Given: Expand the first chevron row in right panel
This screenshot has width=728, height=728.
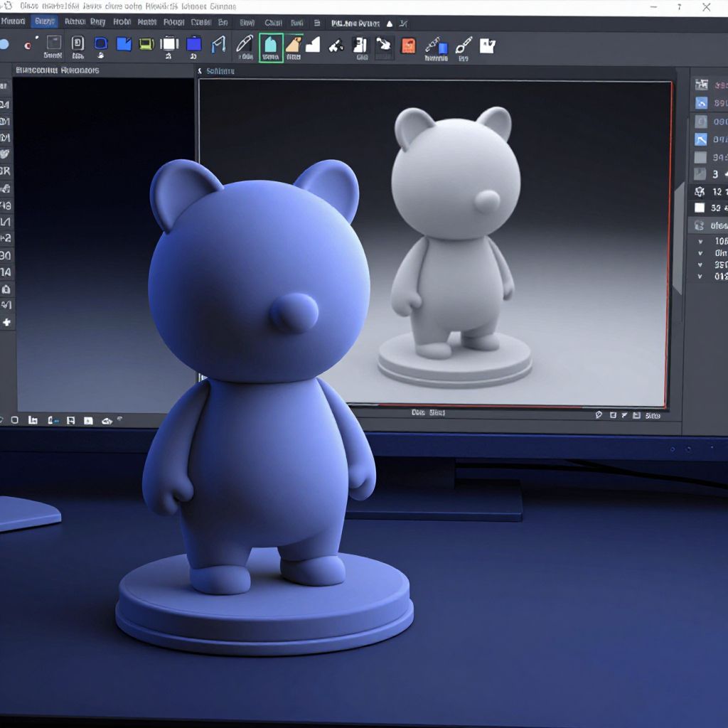Looking at the screenshot, I should pyautogui.click(x=700, y=241).
